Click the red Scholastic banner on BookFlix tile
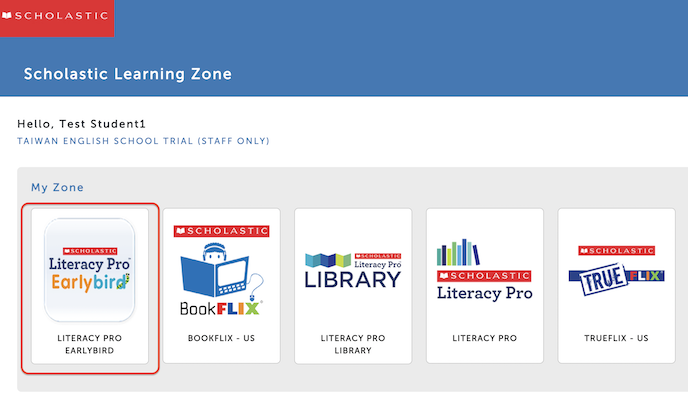This screenshot has height=400, width=688. point(221,232)
